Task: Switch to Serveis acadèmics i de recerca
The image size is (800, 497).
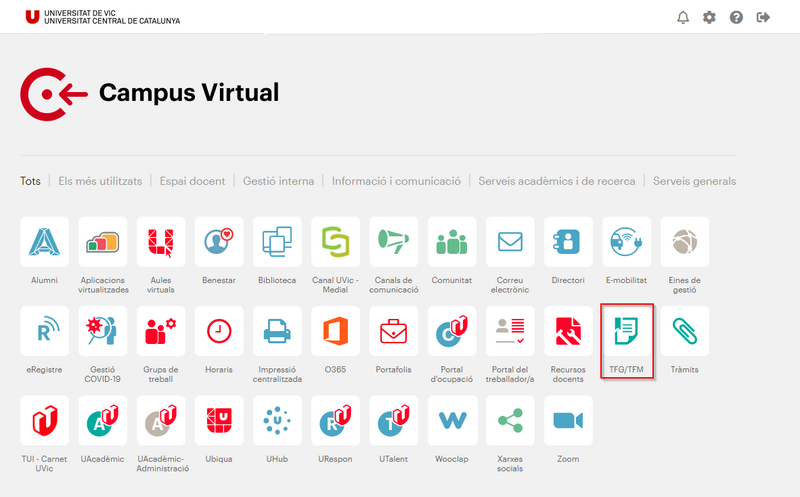Action: click(557, 181)
